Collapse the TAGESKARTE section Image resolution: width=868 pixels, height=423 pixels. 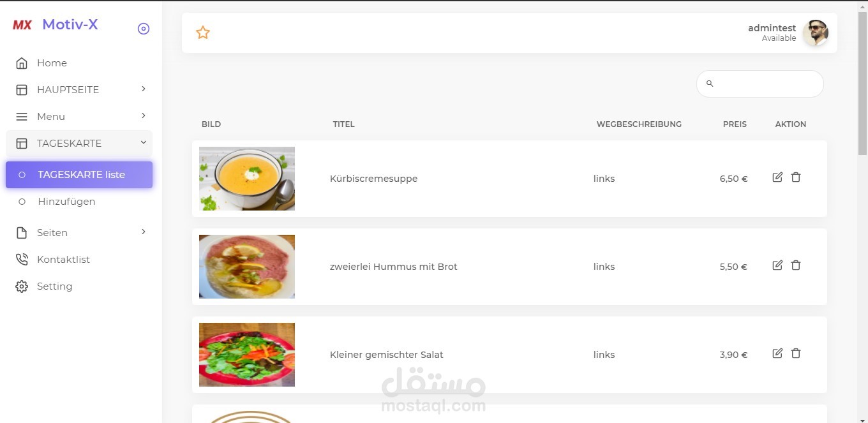pyautogui.click(x=79, y=144)
